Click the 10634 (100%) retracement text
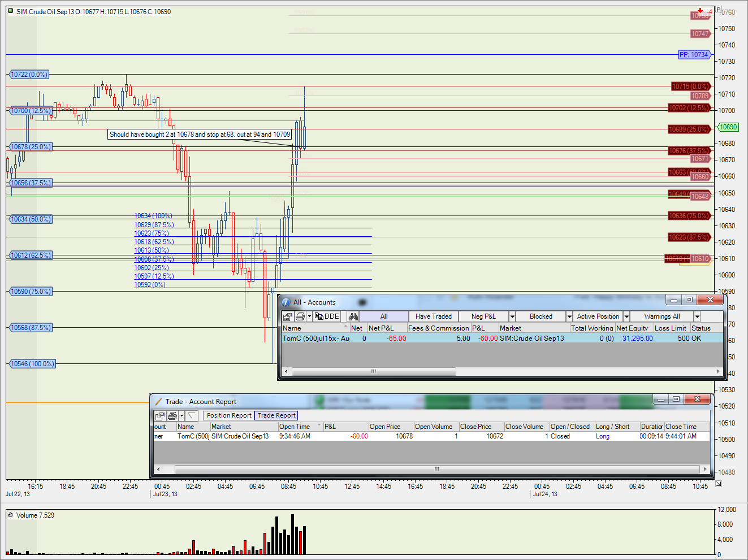This screenshot has height=560, width=748. (153, 216)
